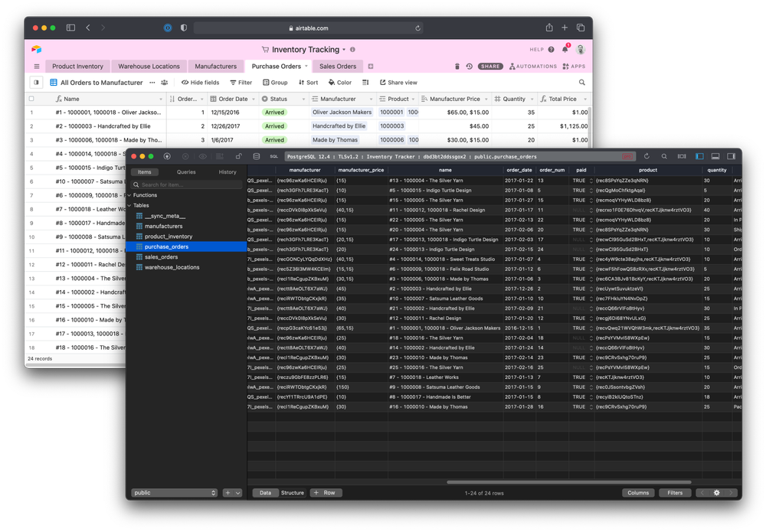Screen dimensions: 766x532
Task: Open the TablePlus SQL query icon
Action: click(x=273, y=157)
